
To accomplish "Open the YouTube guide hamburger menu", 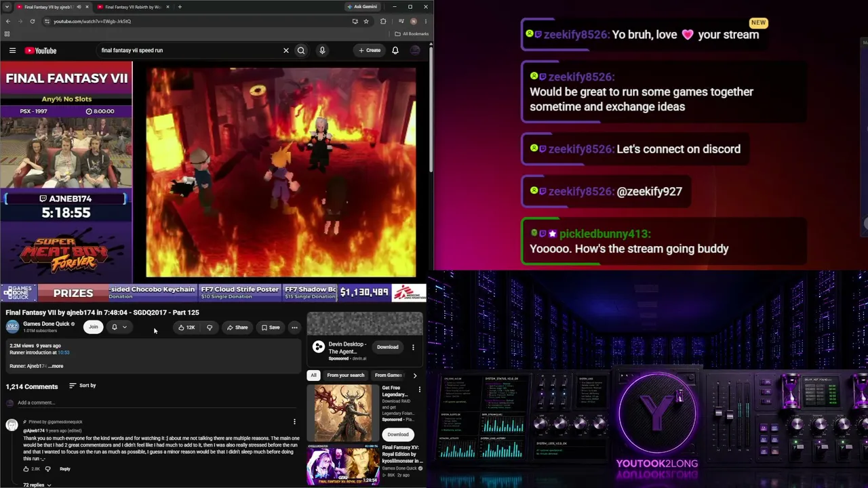I will (12, 50).
